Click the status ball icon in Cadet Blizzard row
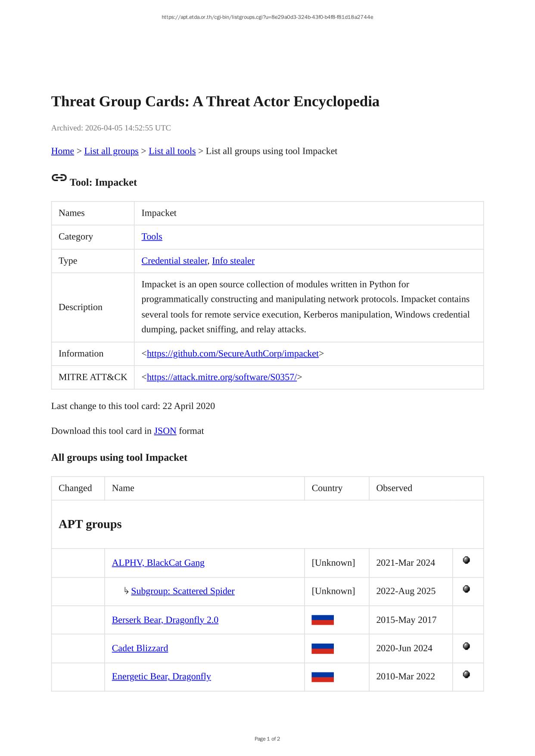Screen dimensions: 535x756 466,646
